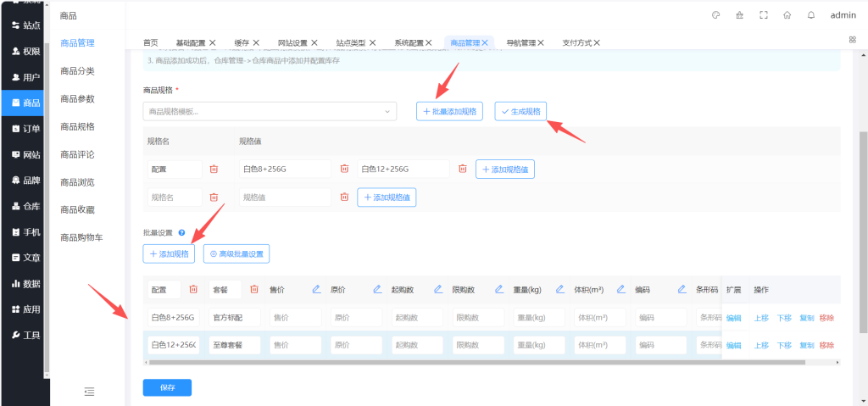This screenshot has height=406, width=868.
Task: Batch edit the 重量(kg) column
Action: point(559,289)
